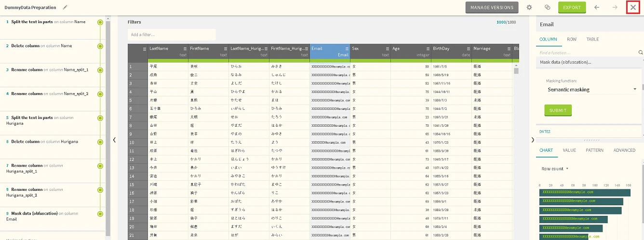Click the 1000/1000 row counter

point(506,22)
